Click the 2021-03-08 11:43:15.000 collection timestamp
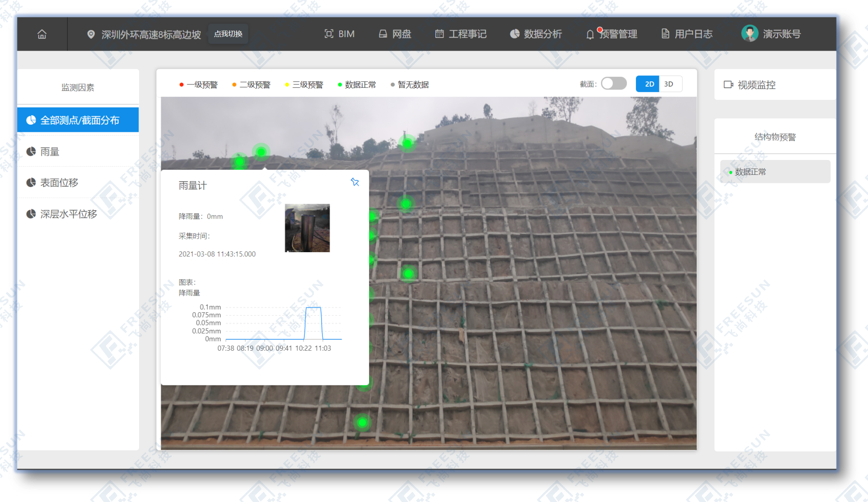 (217, 254)
